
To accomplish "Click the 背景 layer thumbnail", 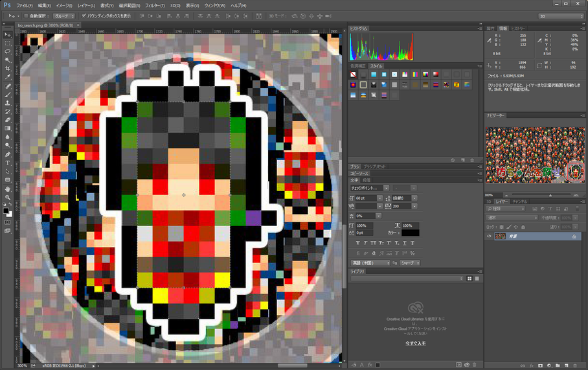I will pos(500,236).
